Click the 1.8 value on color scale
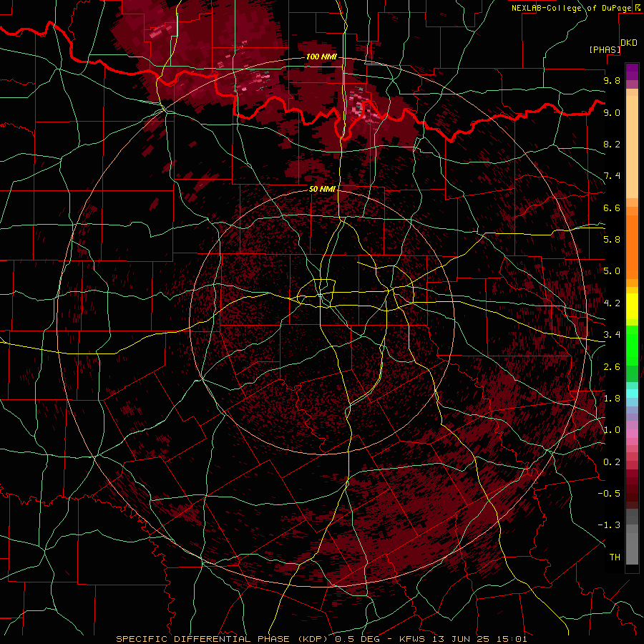The height and width of the screenshot is (644, 644). 612,399
